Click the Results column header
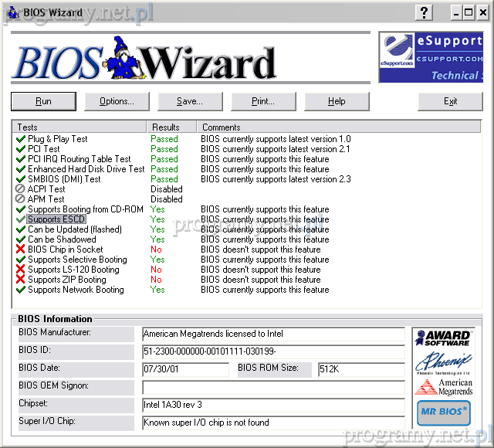 (x=171, y=127)
